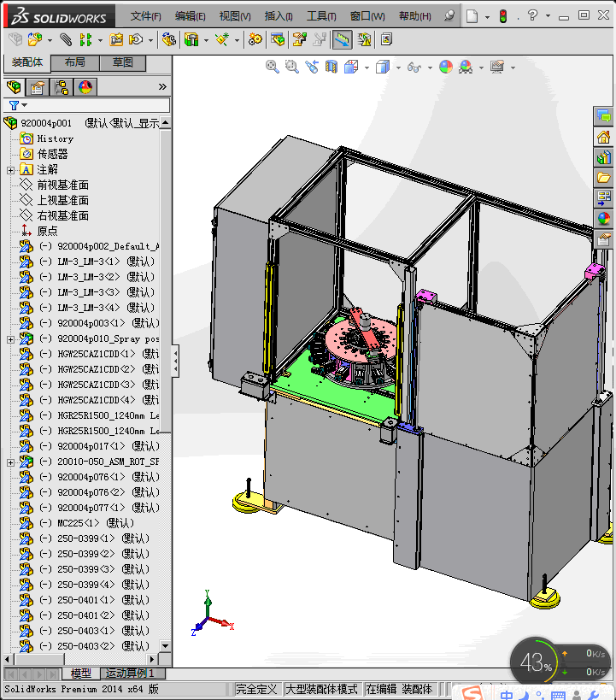Click the Zoom to Area icon
This screenshot has width=616, height=700.
(x=292, y=67)
